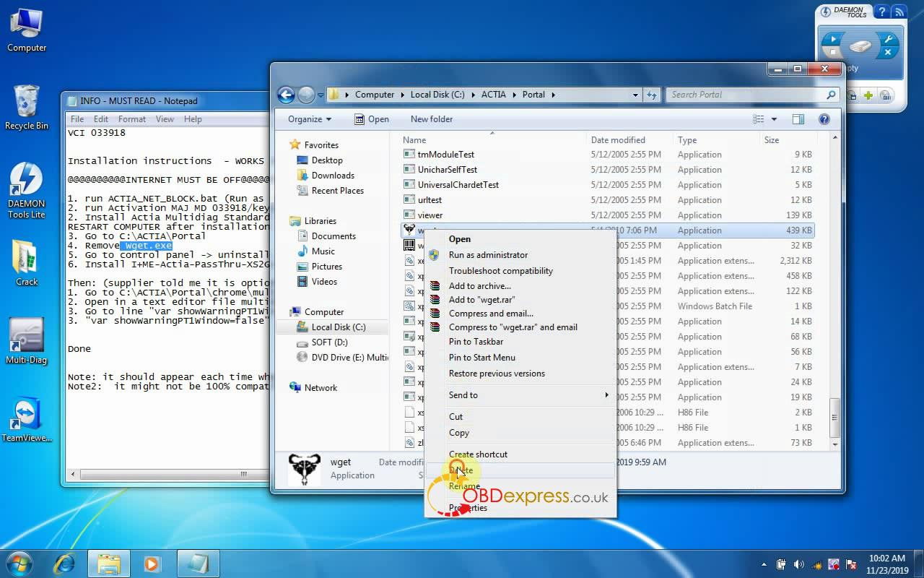Screen dimensions: 924x578
Task: Expand breadcrumb arrow after Portal
Action: pyautogui.click(x=553, y=95)
